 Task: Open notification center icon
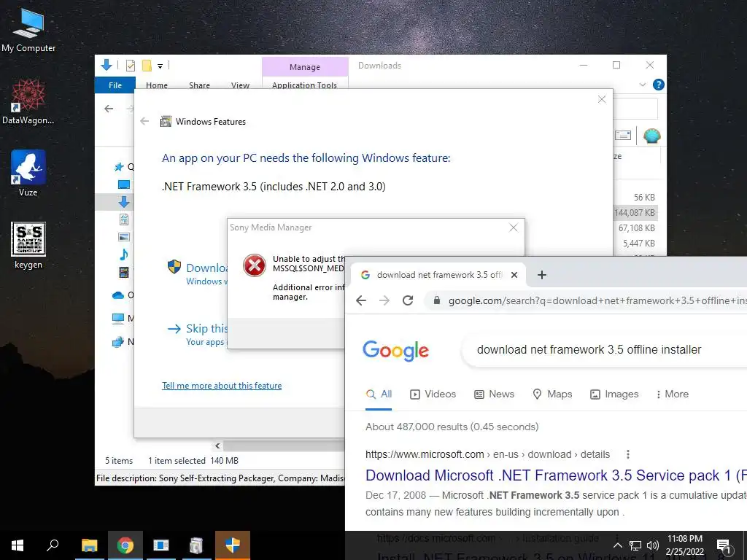(724, 545)
